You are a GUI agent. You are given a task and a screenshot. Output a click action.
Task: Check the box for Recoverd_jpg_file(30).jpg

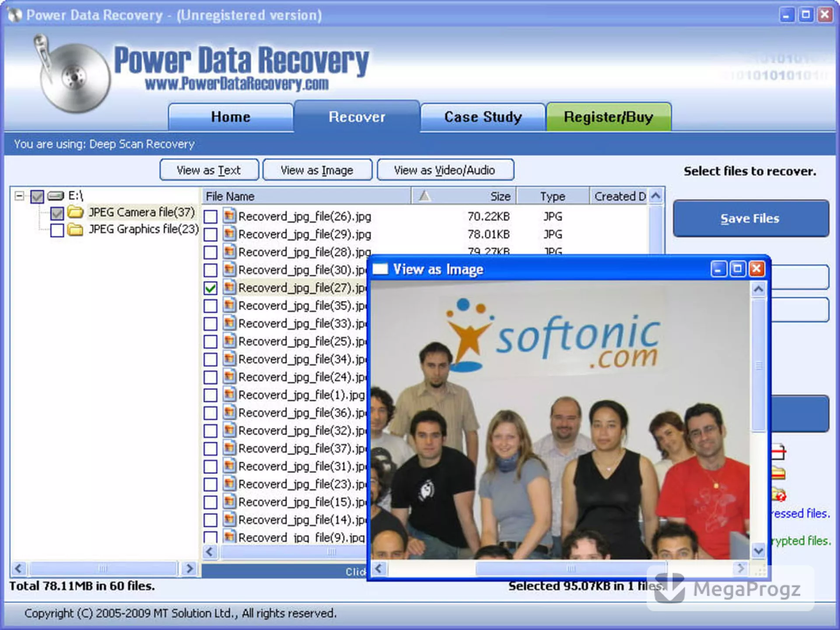pyautogui.click(x=210, y=270)
